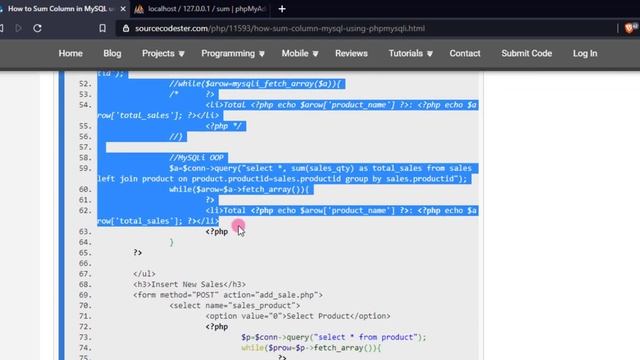Reload the page with the refresh icon
Screen dimensions: 640x360
pyautogui.click(x=38, y=28)
